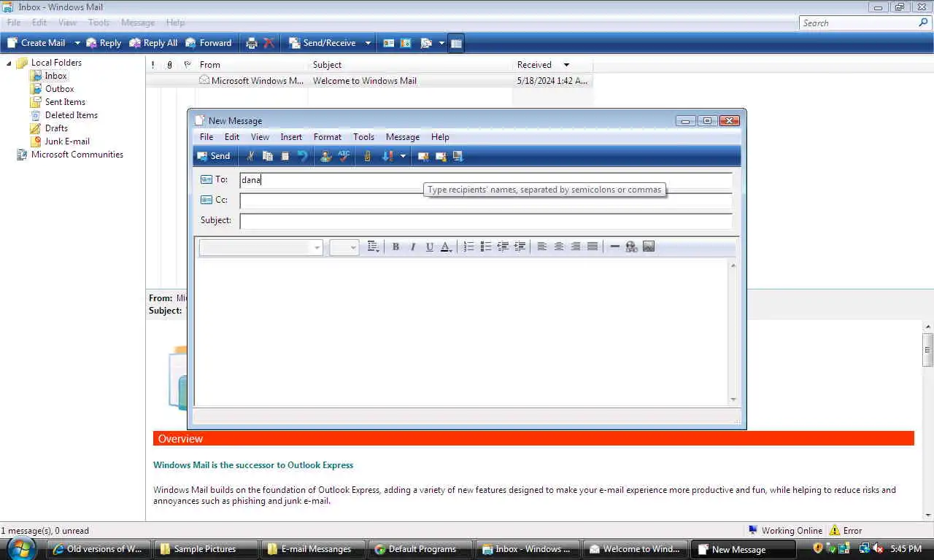Toggle Center alignment in the formatting bar
Screen dimensions: 934x560
click(559, 247)
